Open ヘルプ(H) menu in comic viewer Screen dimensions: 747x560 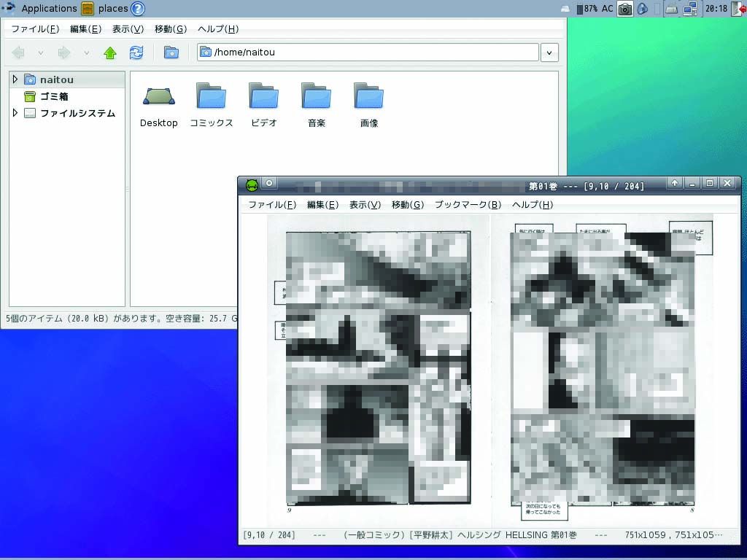533,205
